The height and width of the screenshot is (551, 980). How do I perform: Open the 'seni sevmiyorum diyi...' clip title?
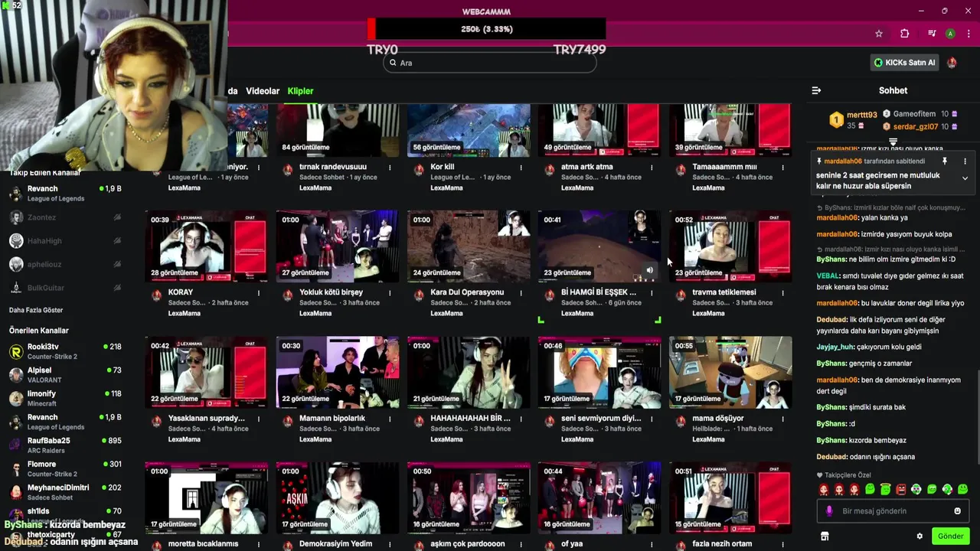tap(601, 419)
